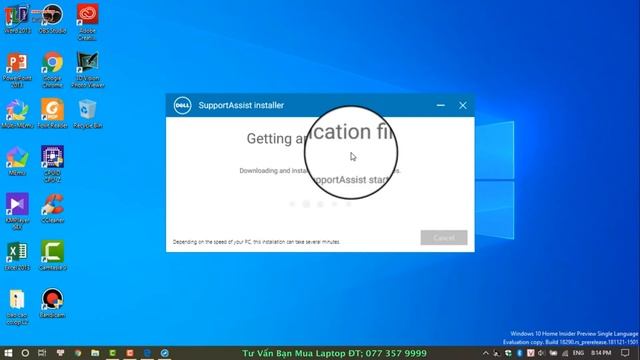The height and width of the screenshot is (360, 640).
Task: Open File Explorer from the taskbar
Action: [x=95, y=353]
